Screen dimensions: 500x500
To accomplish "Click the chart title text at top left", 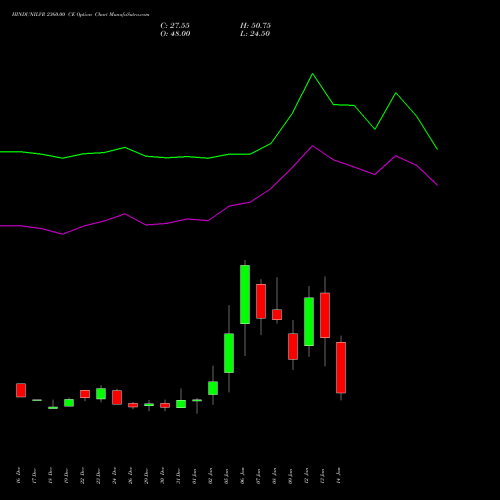I will [x=80, y=15].
